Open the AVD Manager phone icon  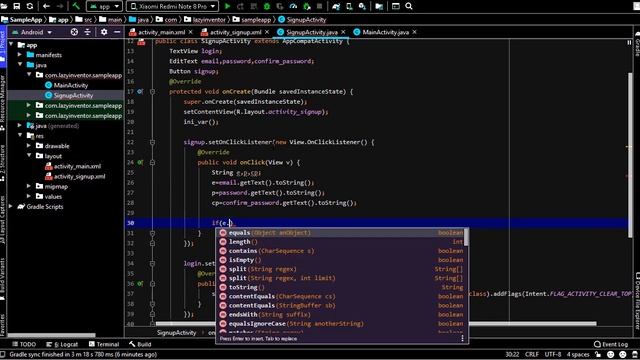(x=349, y=6)
